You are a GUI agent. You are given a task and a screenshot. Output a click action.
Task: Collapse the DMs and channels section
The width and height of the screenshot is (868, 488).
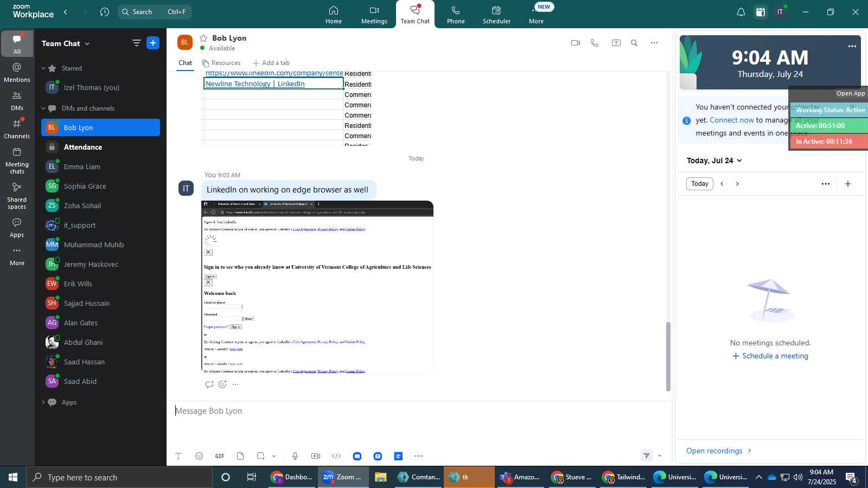click(43, 108)
